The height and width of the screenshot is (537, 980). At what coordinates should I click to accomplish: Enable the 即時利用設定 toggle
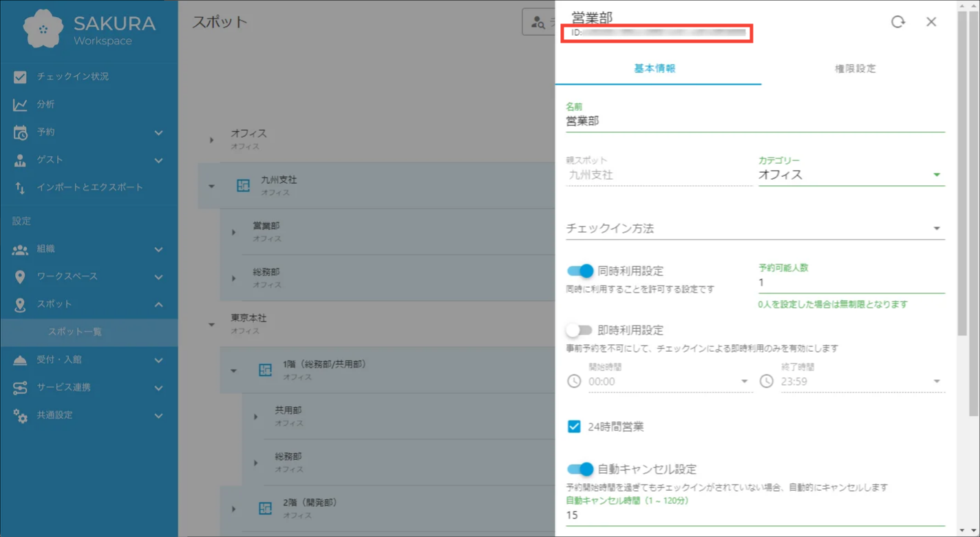click(x=579, y=330)
